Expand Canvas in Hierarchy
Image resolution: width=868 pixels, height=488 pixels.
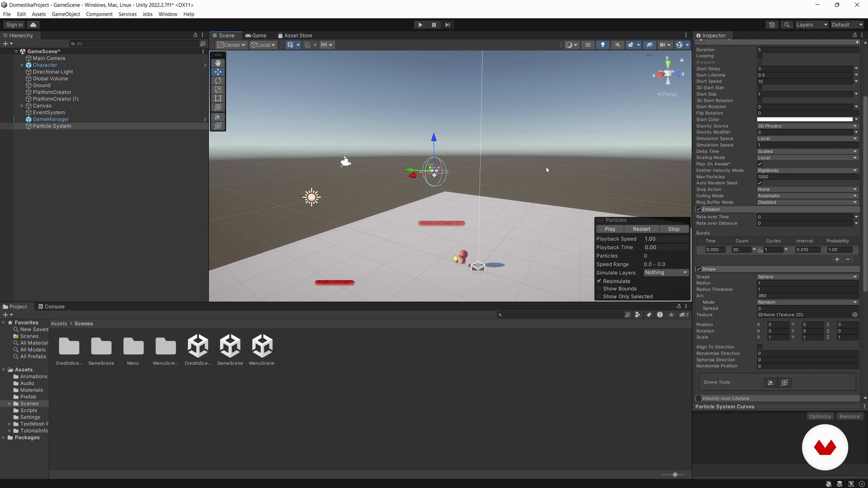(x=22, y=106)
